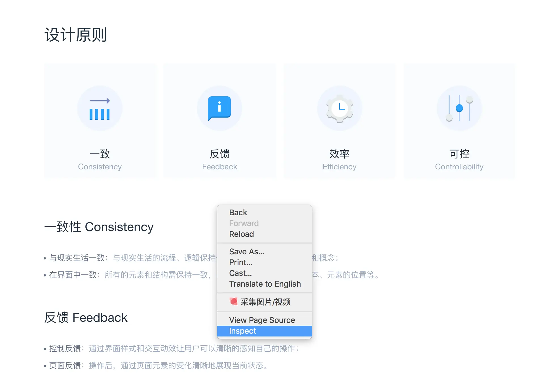The image size is (545, 392).
Task: Click the blue Feedback info bubble icon
Action: pos(219,108)
